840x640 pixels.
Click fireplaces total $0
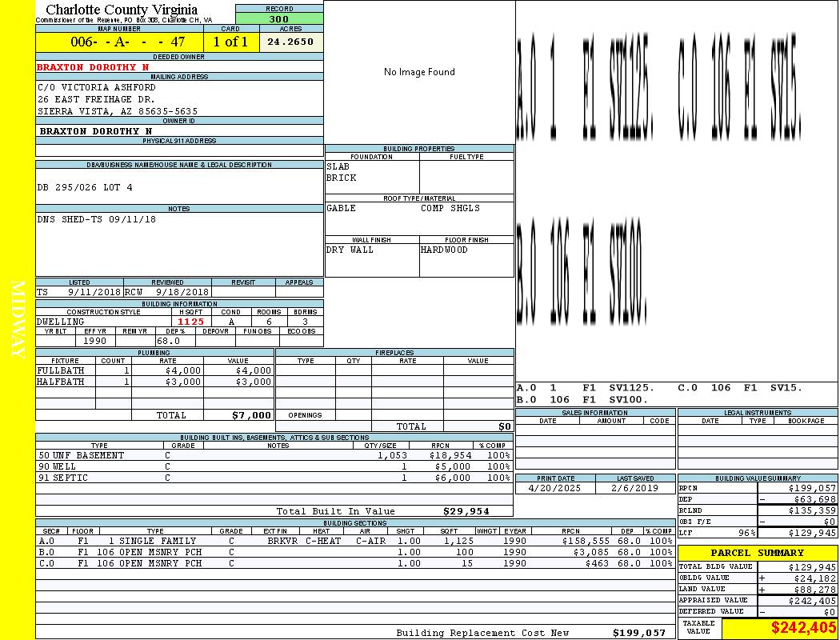tap(505, 426)
